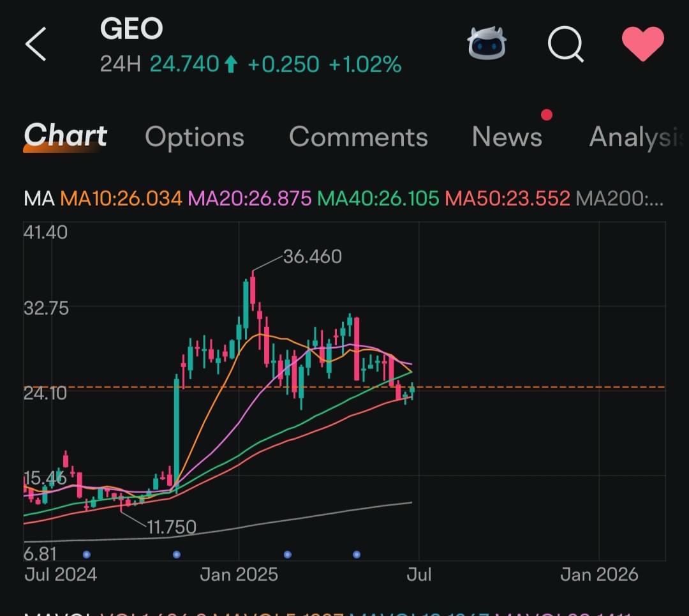The height and width of the screenshot is (616, 689).
Task: Tap the +0.250 change amount
Action: click(x=283, y=64)
